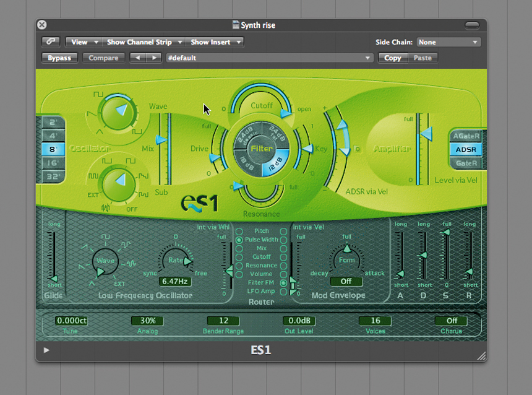Choose Mix in the LFO router column
The image size is (532, 395).
(239, 249)
